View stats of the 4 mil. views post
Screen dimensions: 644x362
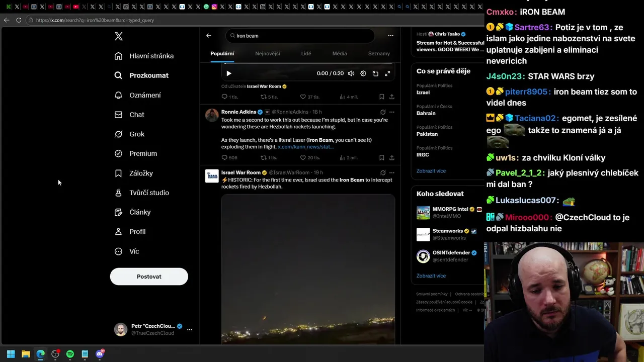tap(349, 97)
